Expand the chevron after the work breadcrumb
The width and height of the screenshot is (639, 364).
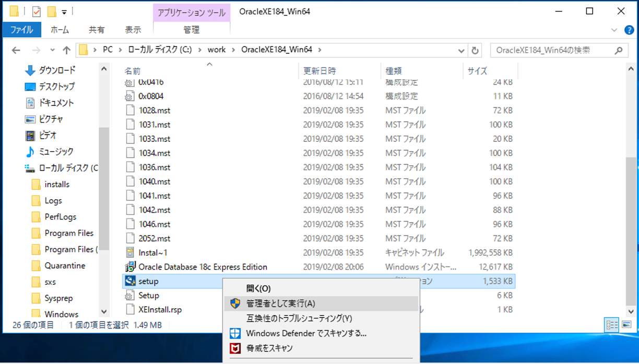click(x=233, y=50)
